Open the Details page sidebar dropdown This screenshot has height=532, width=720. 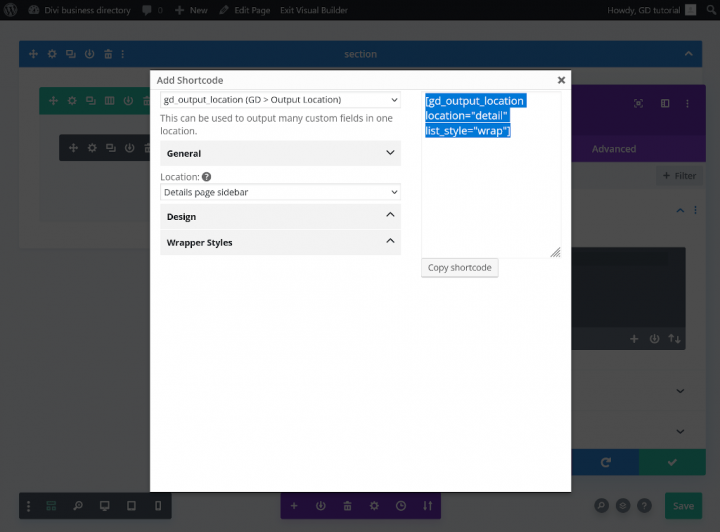pyautogui.click(x=280, y=192)
